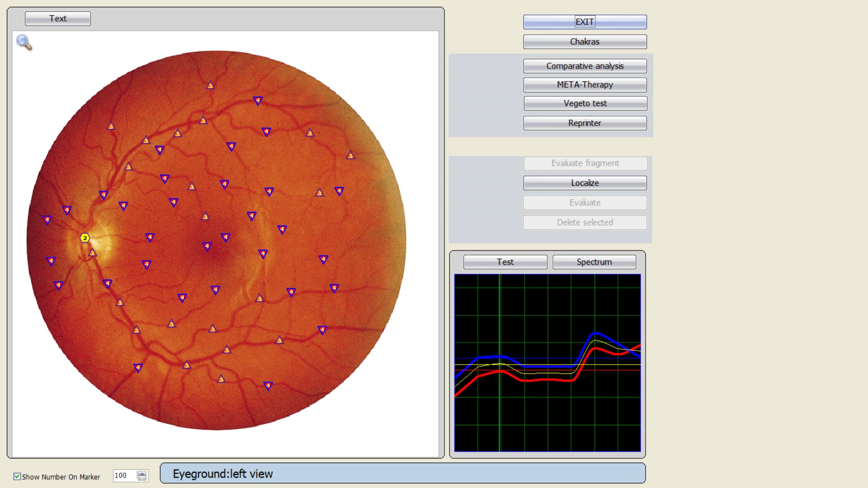The image size is (868, 488).
Task: Select the leftmost marker 4 on fundus
Action: point(47,220)
